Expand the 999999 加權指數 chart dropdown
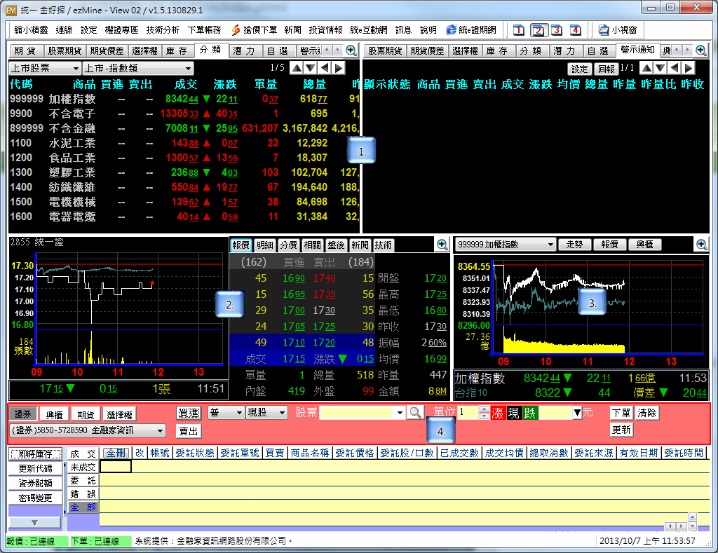The height and width of the screenshot is (553, 718). [549, 244]
